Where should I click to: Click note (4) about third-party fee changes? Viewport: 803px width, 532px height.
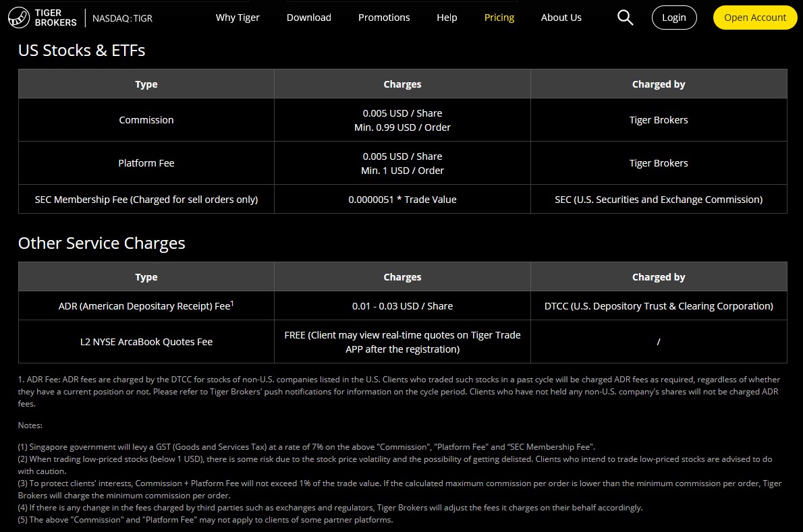(x=331, y=508)
